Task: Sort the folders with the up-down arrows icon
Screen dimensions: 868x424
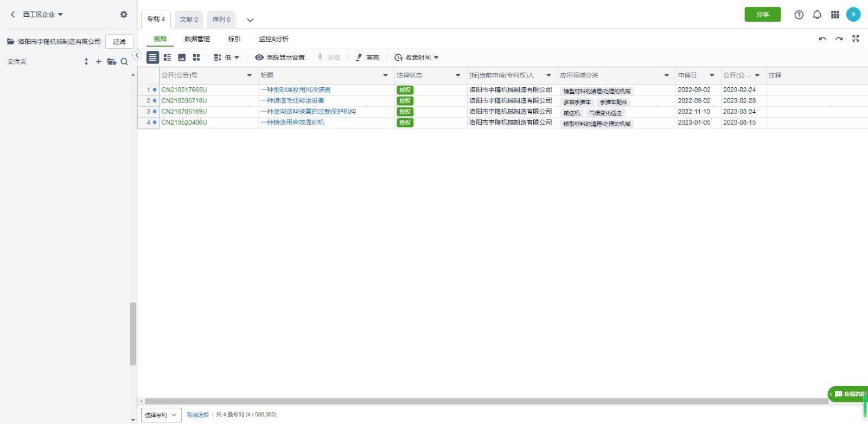Action: (86, 62)
